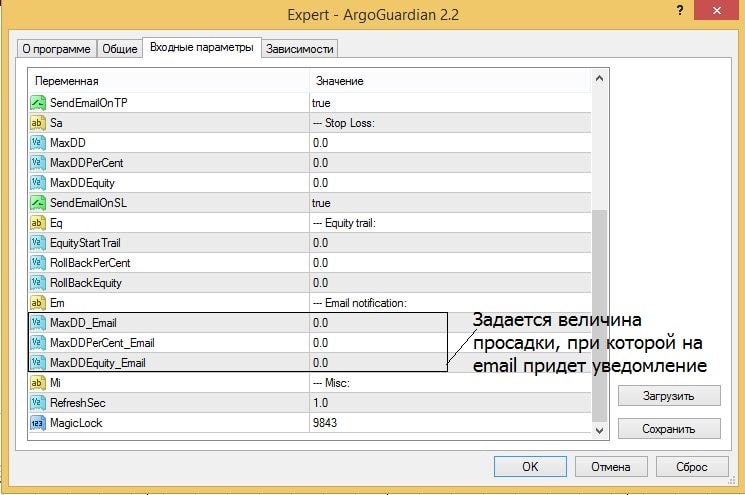Select the RefreshSec variable name

coord(77,403)
